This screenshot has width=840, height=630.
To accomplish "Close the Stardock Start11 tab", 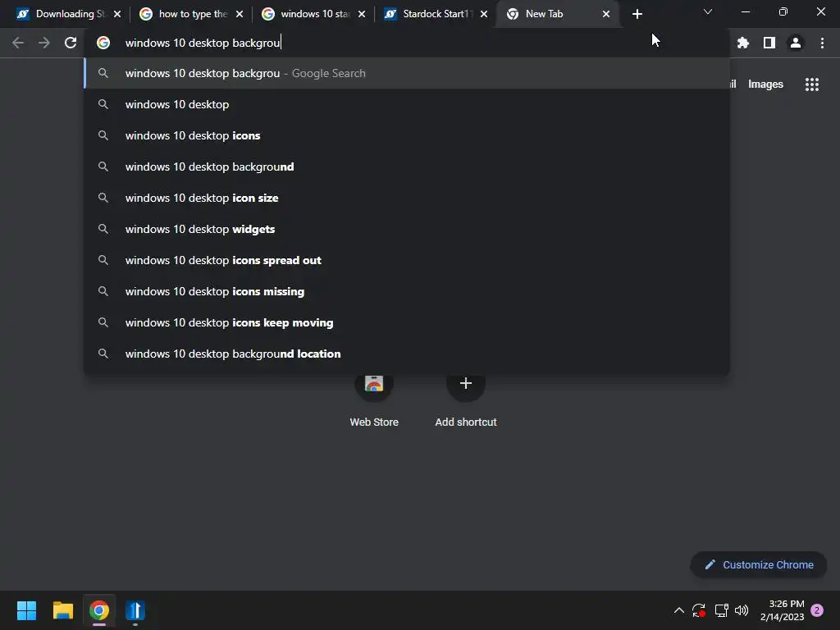I will pos(484,14).
